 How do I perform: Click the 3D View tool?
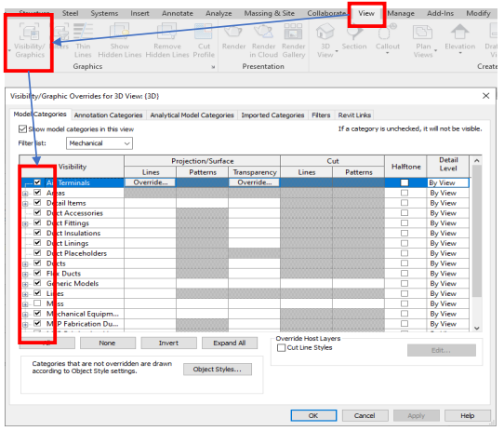tap(325, 41)
